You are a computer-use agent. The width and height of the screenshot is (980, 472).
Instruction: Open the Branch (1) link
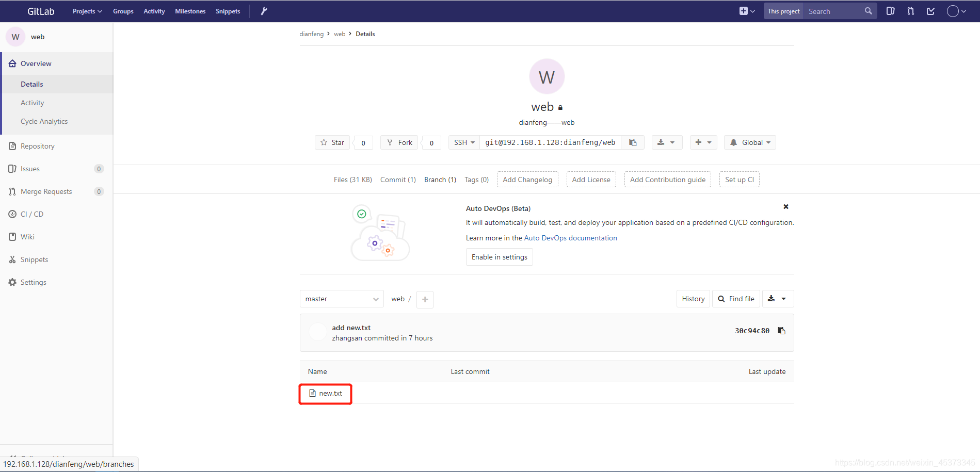[440, 180]
